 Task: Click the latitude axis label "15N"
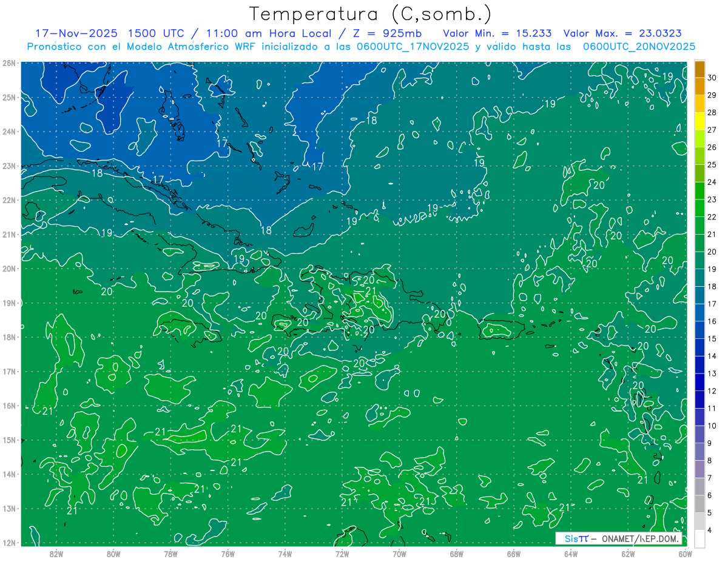coord(10,440)
